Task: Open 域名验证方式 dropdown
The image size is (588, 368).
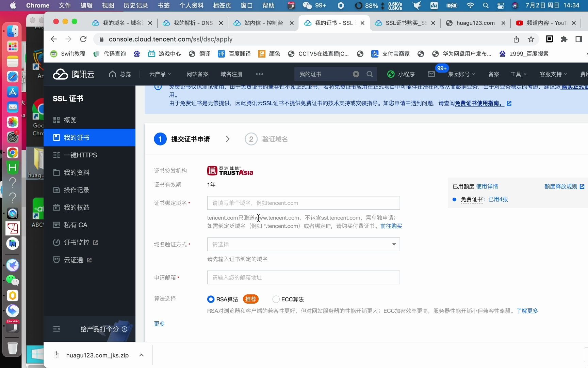Action: [304, 244]
